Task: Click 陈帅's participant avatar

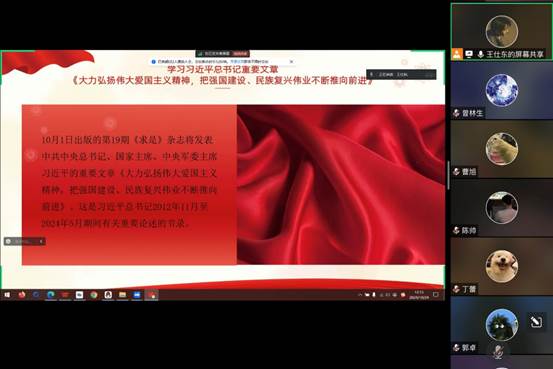Action: [x=502, y=208]
